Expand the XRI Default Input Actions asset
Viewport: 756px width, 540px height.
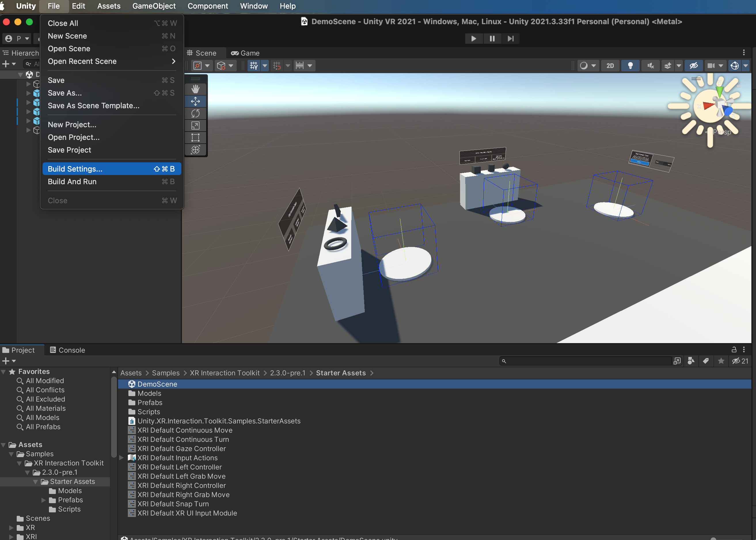click(x=122, y=458)
